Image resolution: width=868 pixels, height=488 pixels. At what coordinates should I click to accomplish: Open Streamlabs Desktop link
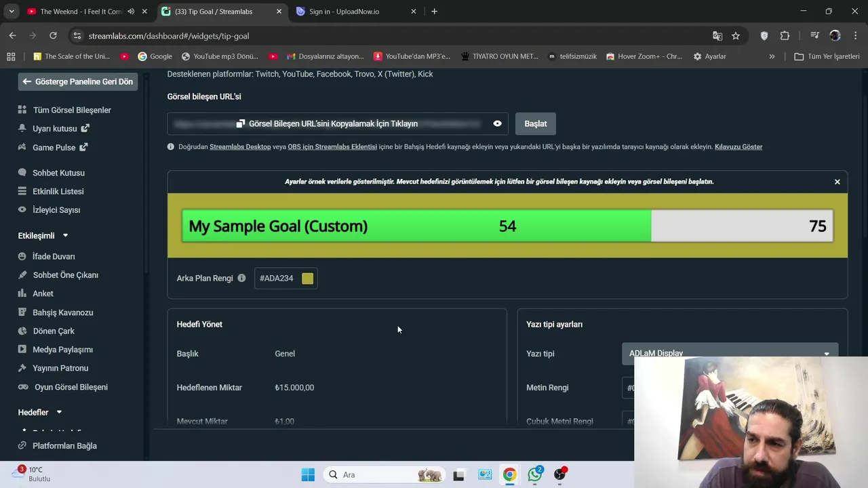(240, 146)
